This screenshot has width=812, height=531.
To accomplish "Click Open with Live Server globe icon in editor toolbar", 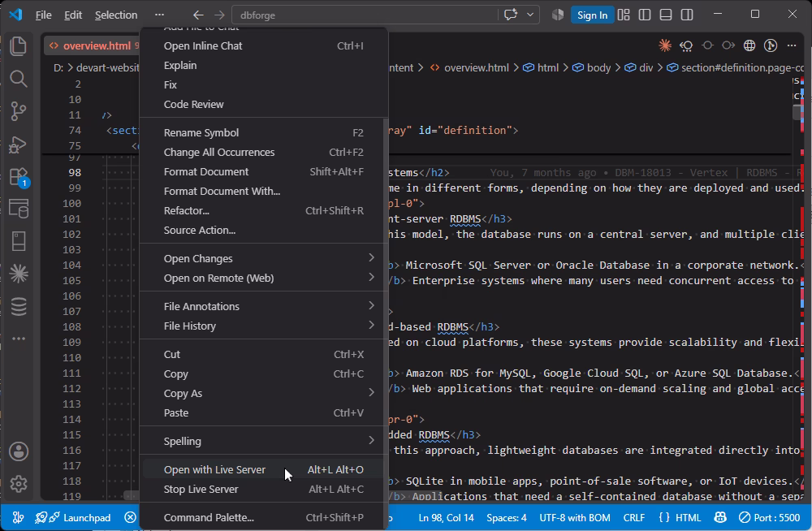I will click(749, 45).
